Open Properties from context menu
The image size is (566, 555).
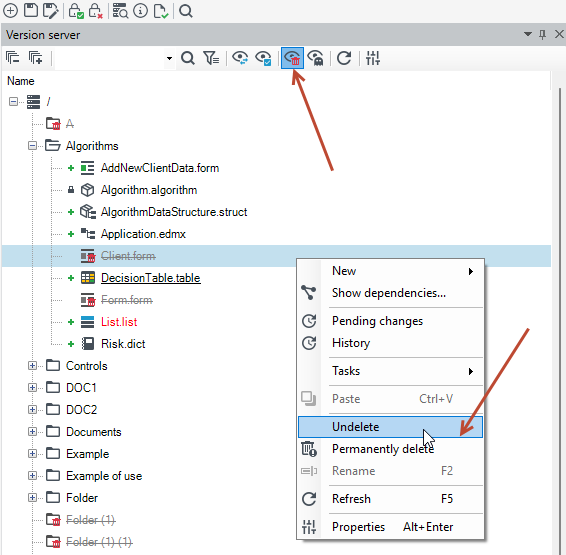(x=390, y=527)
